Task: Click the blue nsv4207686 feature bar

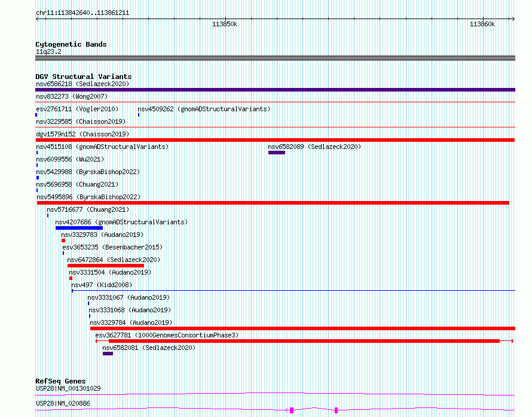Action: click(79, 228)
